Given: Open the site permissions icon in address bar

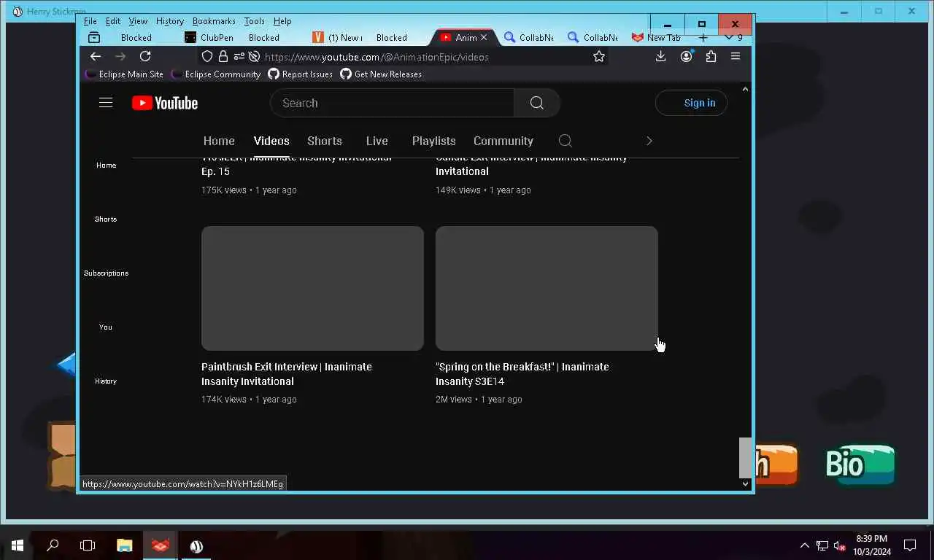Looking at the screenshot, I should tap(239, 56).
